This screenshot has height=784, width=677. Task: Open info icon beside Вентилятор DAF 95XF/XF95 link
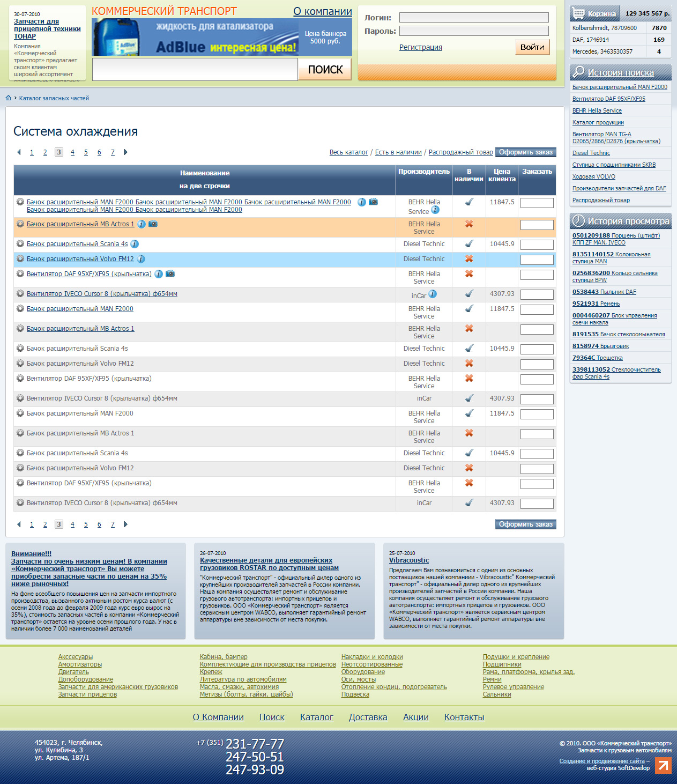tap(159, 274)
